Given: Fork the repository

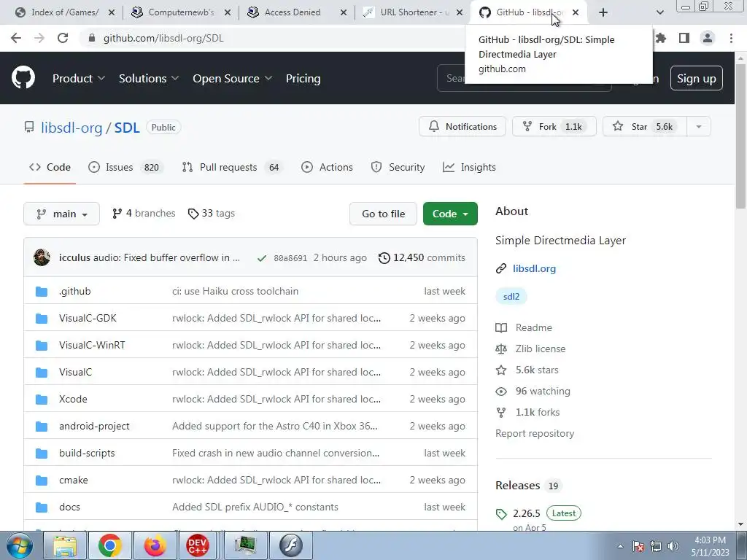Looking at the screenshot, I should tap(554, 127).
